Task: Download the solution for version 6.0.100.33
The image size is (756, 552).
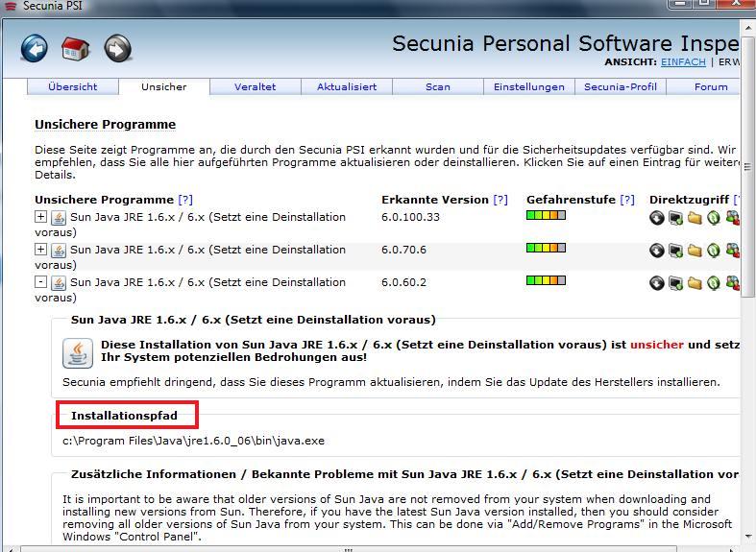Action: click(x=657, y=218)
